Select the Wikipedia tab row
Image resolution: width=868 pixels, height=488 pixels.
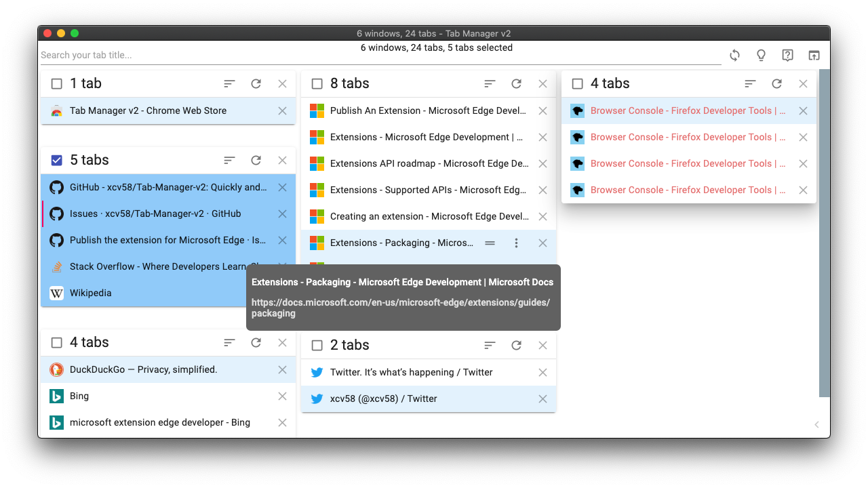click(x=168, y=293)
